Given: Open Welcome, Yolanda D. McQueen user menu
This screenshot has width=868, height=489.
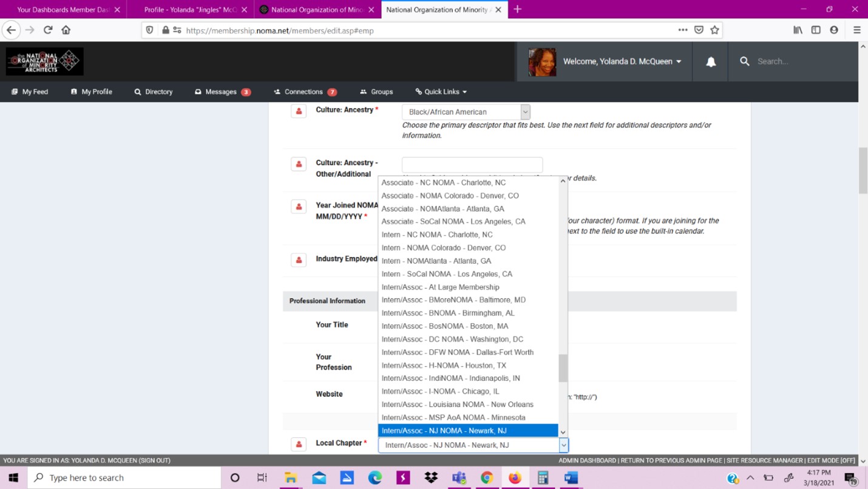Looking at the screenshot, I should click(x=622, y=61).
